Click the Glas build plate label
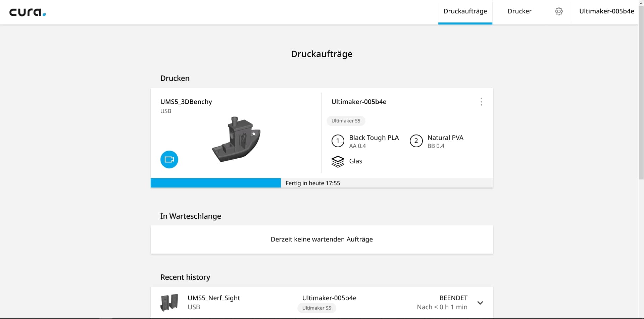644x319 pixels. pos(356,161)
